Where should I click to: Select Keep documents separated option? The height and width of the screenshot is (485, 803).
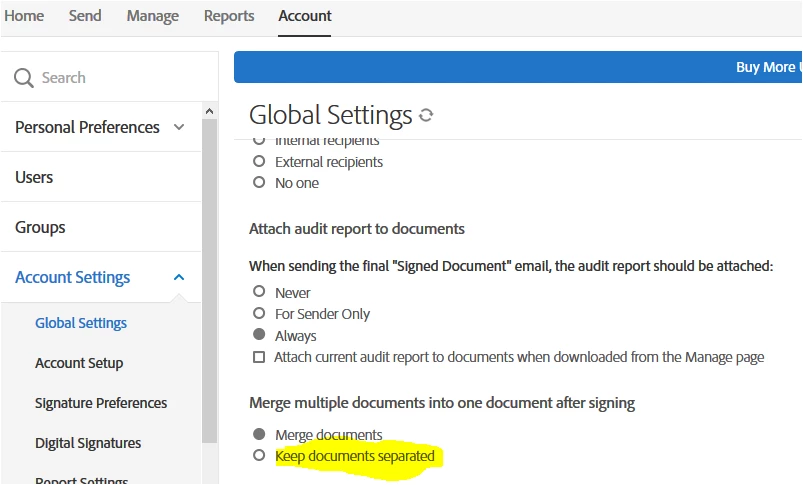click(259, 455)
